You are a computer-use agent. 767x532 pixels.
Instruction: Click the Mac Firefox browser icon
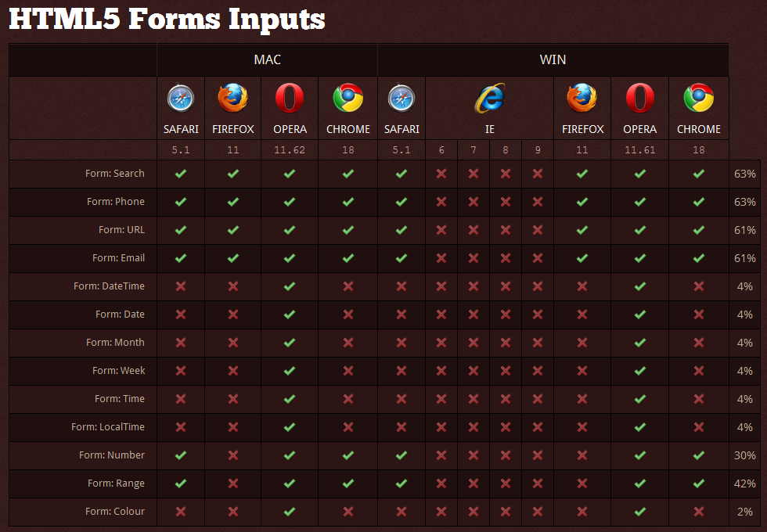coord(232,99)
